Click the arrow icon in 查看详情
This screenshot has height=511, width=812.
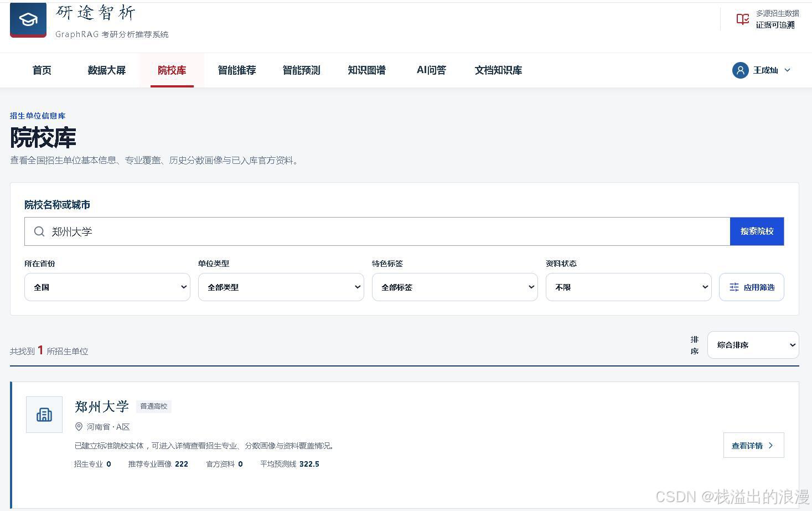[x=770, y=446]
